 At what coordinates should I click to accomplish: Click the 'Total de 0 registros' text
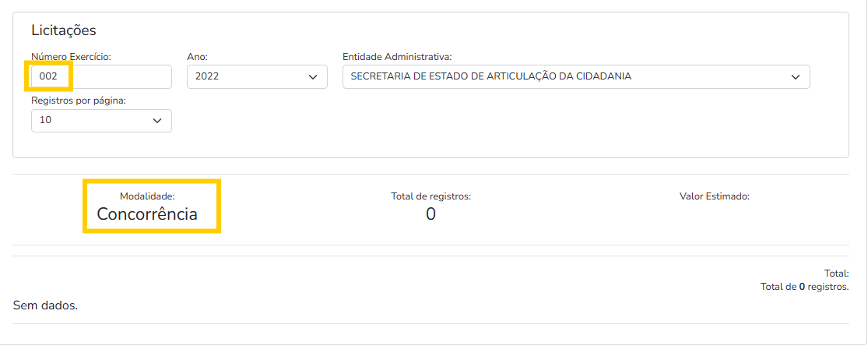point(805,287)
